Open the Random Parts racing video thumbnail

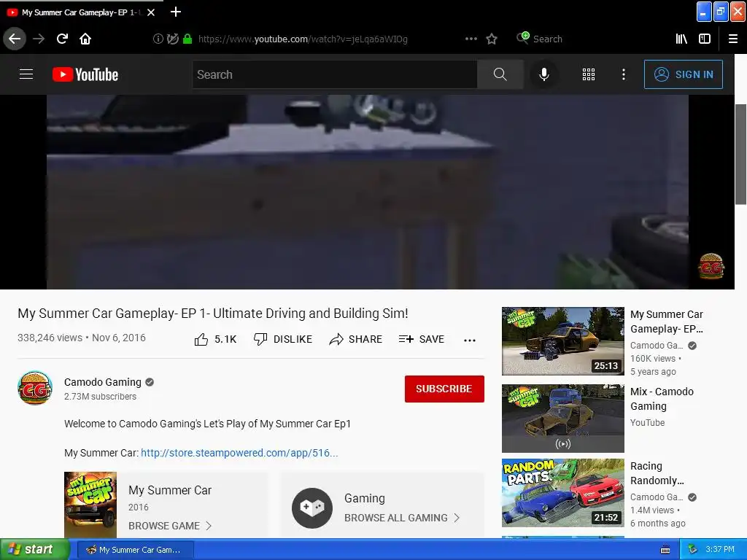[563, 493]
